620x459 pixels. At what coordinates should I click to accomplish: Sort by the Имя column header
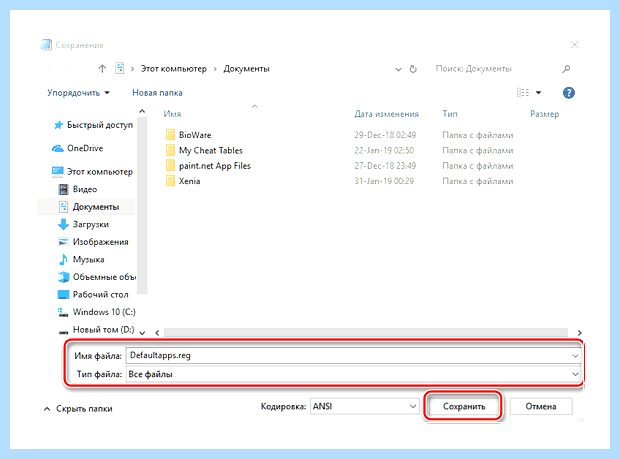point(172,114)
